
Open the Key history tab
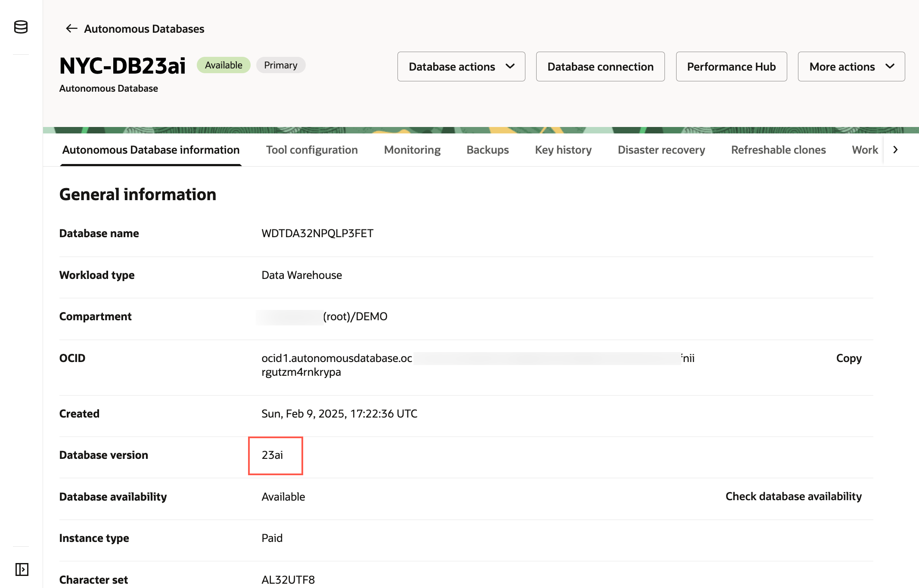(563, 150)
